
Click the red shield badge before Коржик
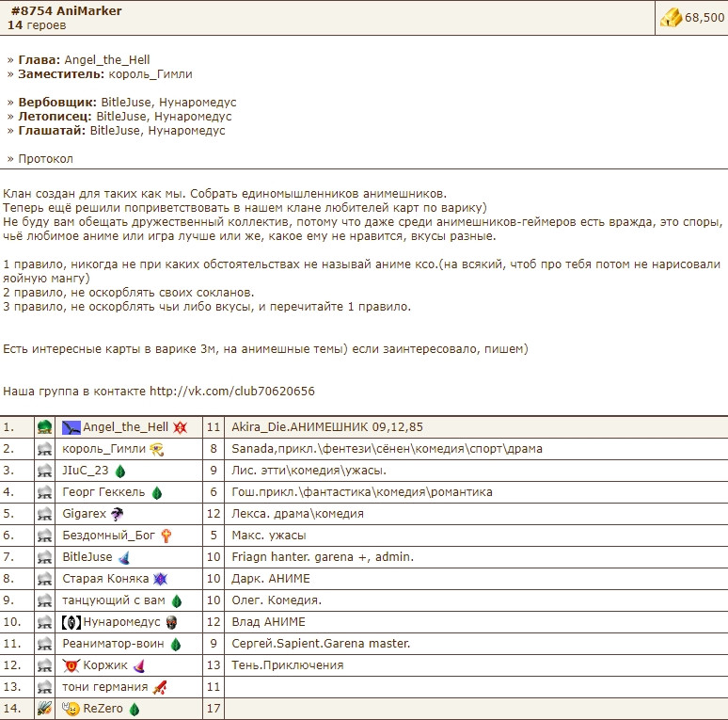(x=71, y=665)
